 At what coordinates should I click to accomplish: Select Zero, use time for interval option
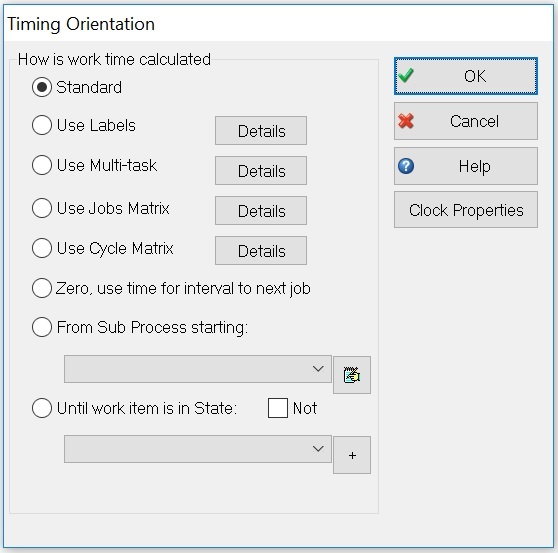pyautogui.click(x=42, y=288)
